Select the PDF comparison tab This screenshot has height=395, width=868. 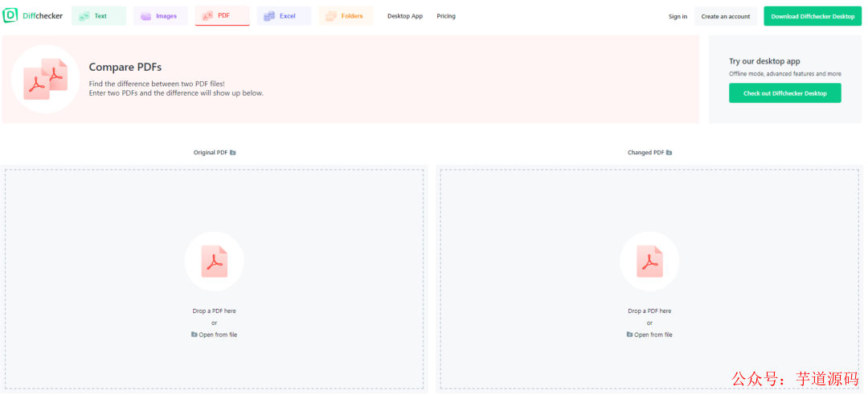pos(223,16)
